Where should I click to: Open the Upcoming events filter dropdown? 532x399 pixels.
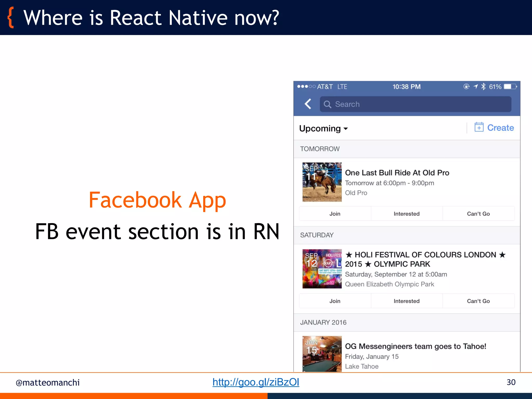(323, 128)
